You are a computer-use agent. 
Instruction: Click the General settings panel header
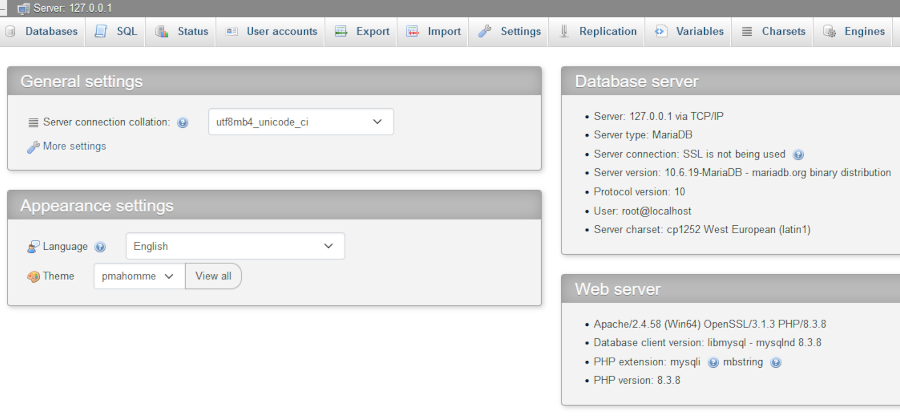tap(274, 81)
